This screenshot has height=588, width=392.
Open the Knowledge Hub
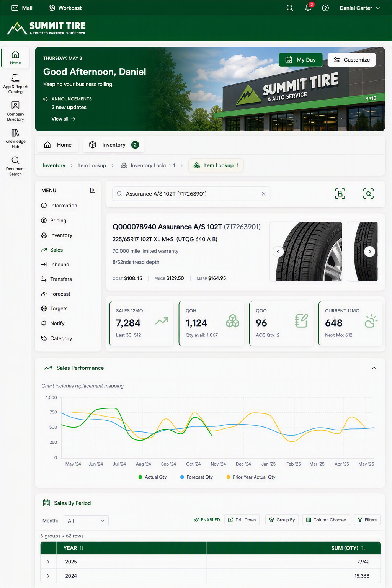(x=15, y=139)
